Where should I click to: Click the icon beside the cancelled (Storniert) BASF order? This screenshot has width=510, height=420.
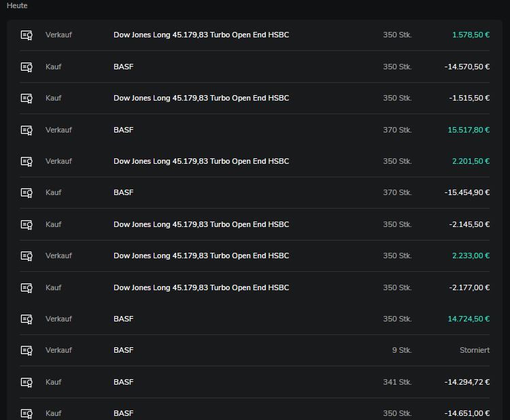click(x=27, y=351)
